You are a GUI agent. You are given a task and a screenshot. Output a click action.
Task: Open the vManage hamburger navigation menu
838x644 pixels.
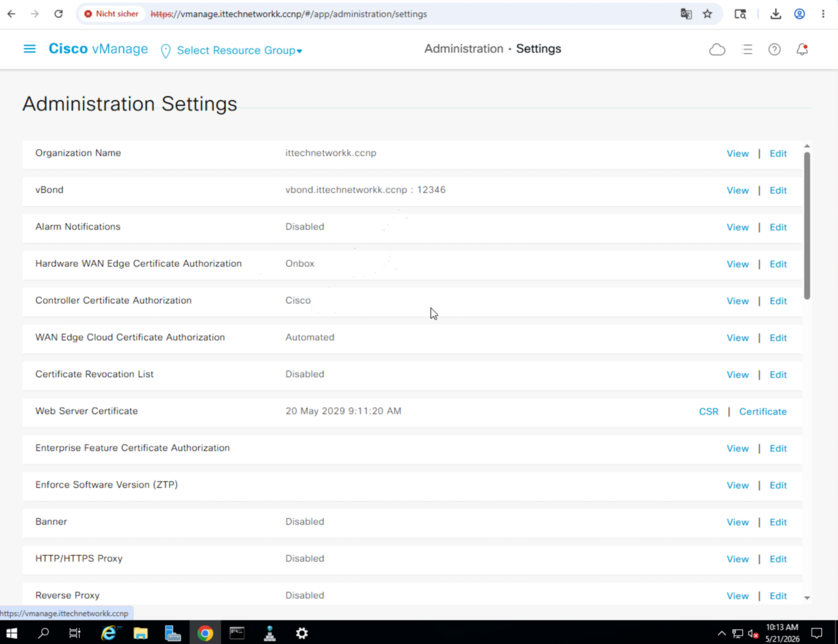tap(29, 49)
